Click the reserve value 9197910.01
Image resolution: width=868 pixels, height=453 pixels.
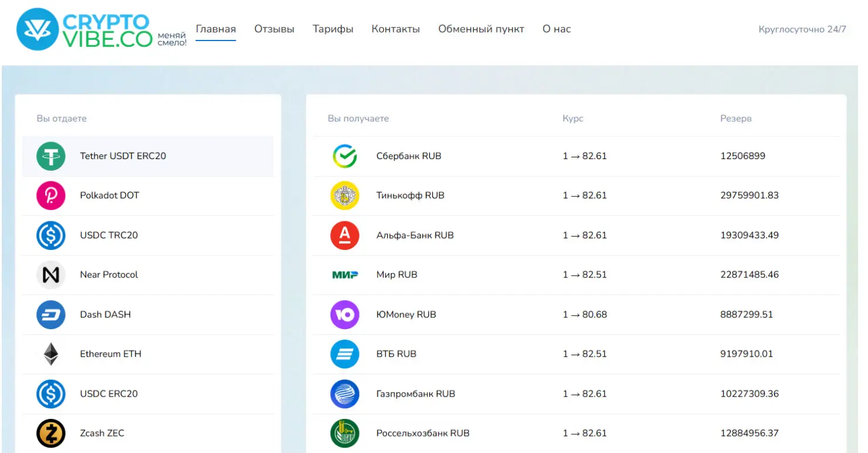point(747,354)
